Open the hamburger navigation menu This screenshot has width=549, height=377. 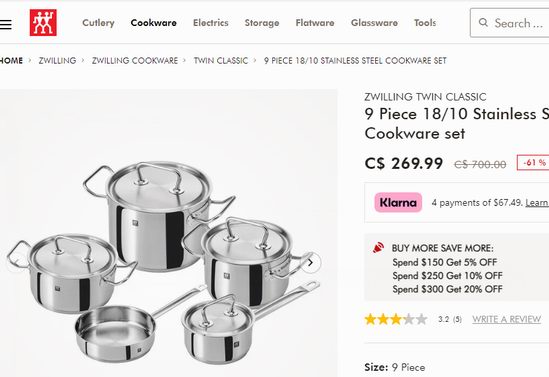click(x=6, y=24)
